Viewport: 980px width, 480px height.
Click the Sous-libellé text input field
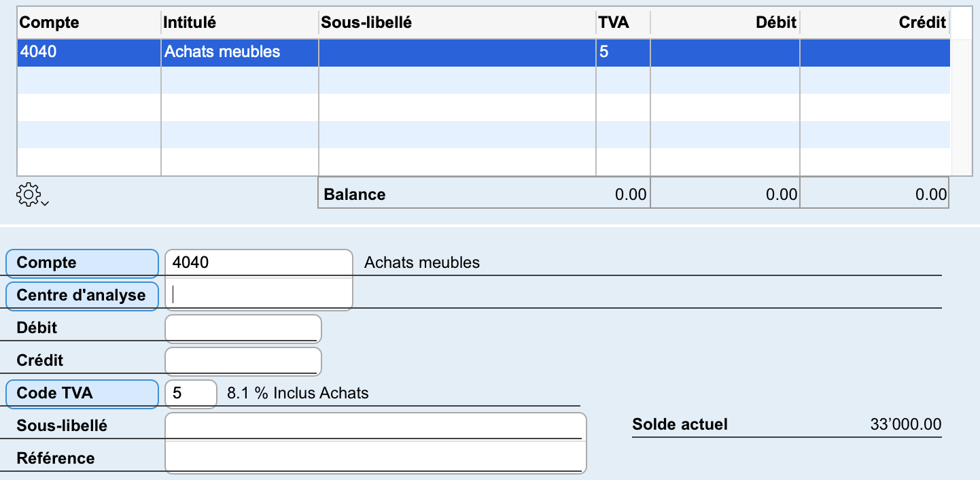374,426
